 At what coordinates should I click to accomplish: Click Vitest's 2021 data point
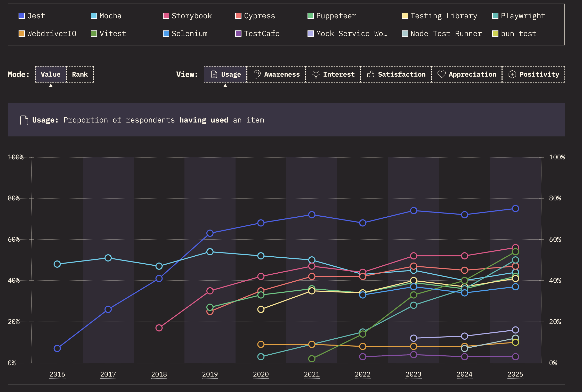(x=312, y=359)
